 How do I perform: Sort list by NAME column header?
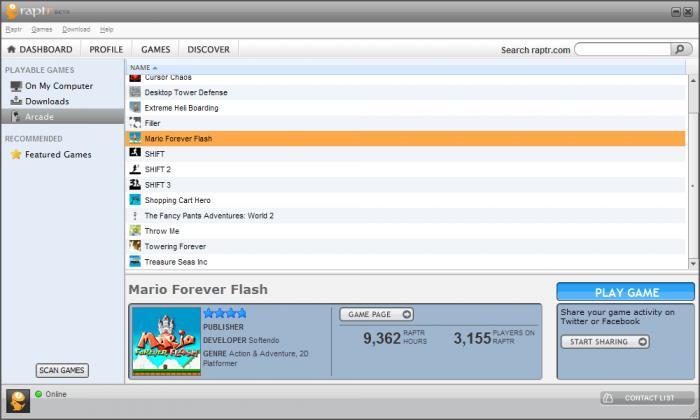click(143, 67)
